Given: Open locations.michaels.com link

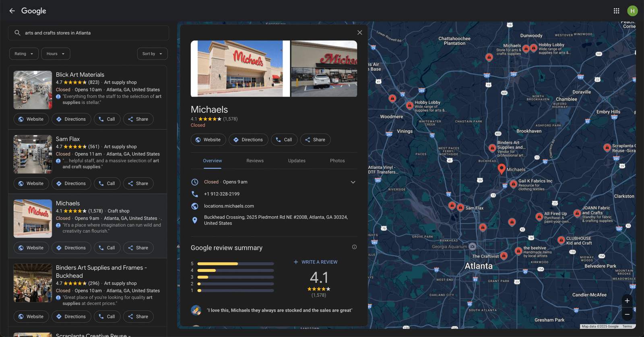Looking at the screenshot, I should tap(229, 206).
